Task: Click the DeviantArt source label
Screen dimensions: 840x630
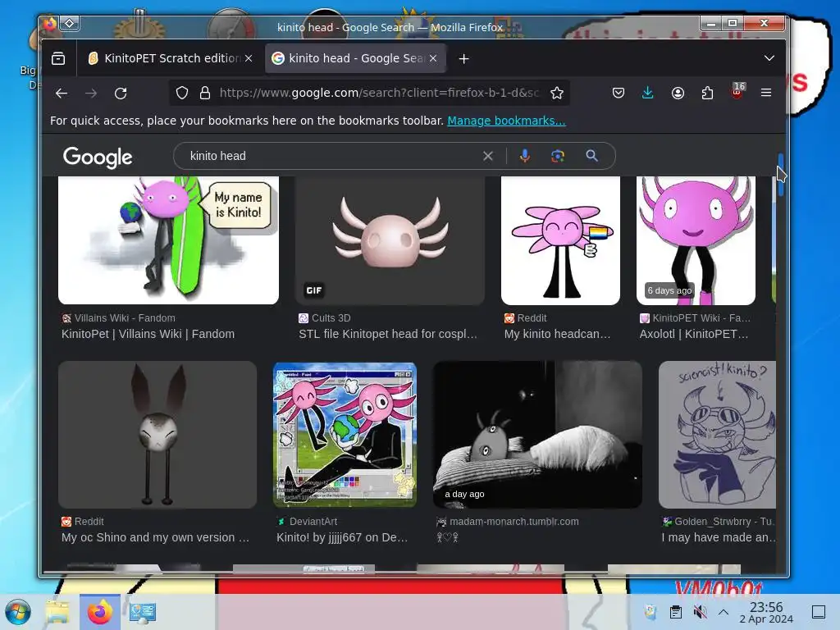Action: click(313, 521)
